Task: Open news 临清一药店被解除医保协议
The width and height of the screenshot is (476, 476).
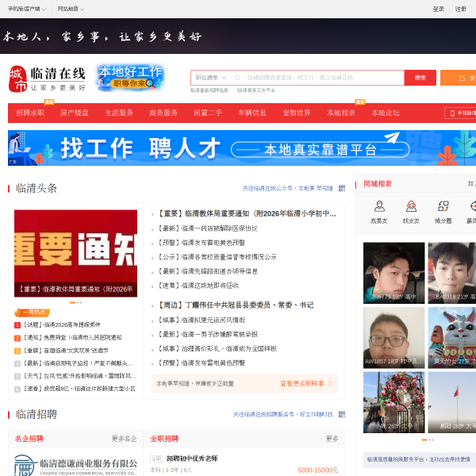Action: click(207, 228)
